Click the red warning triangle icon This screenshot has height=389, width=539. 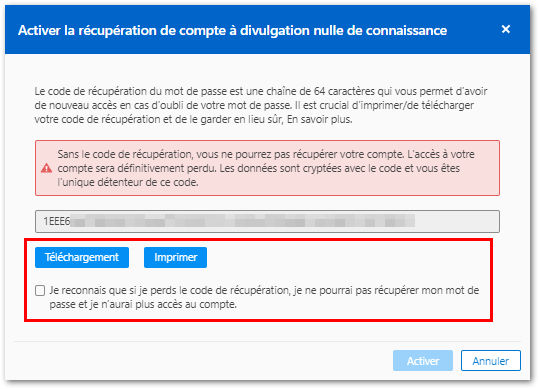point(46,168)
